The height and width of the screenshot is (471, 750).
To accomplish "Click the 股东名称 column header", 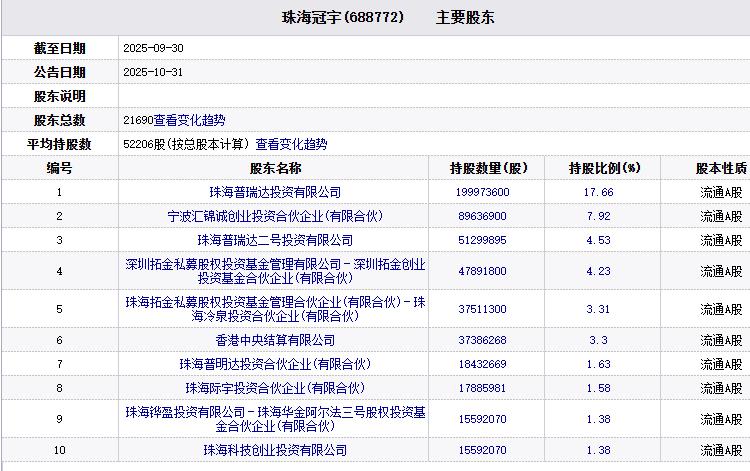I will [x=275, y=168].
